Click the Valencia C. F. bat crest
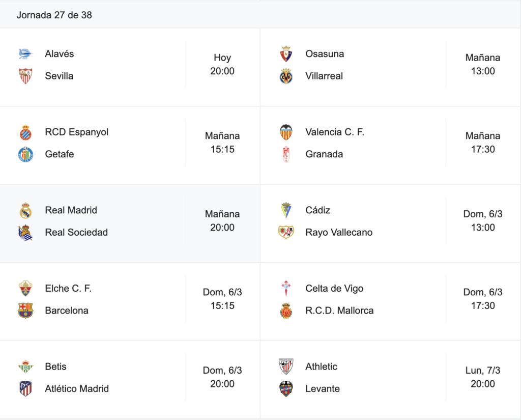The image size is (521, 420). [286, 132]
